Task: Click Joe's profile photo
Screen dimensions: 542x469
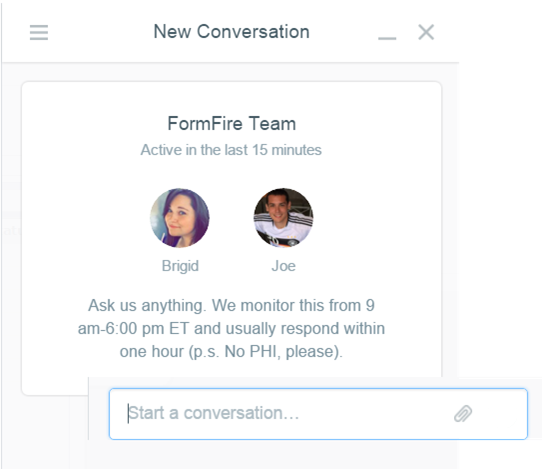Action: (283, 218)
